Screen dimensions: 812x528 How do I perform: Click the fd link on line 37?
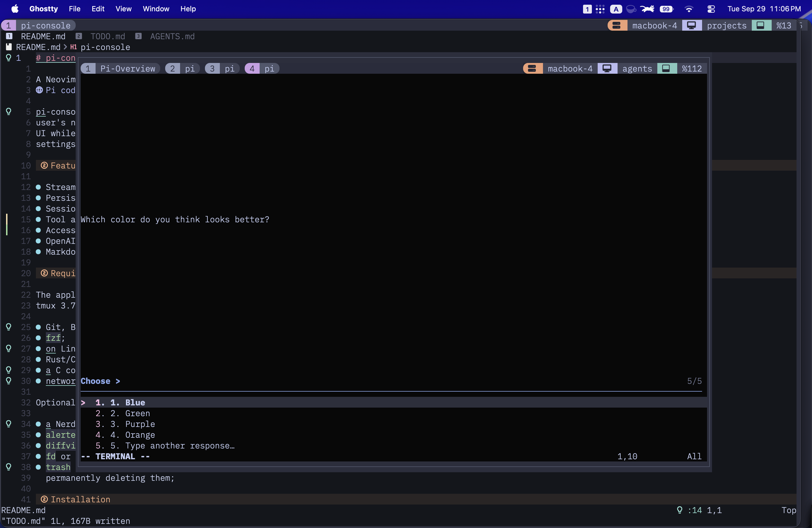[x=51, y=456]
